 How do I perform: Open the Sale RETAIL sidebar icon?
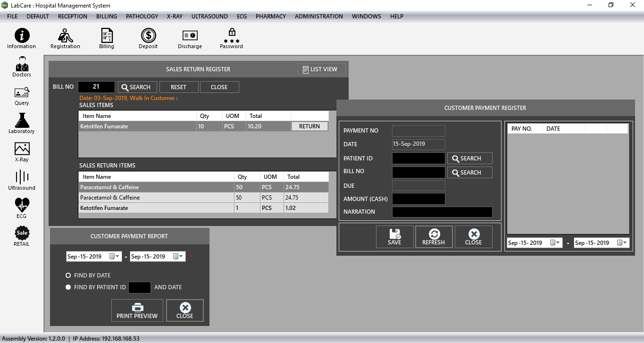click(x=22, y=236)
